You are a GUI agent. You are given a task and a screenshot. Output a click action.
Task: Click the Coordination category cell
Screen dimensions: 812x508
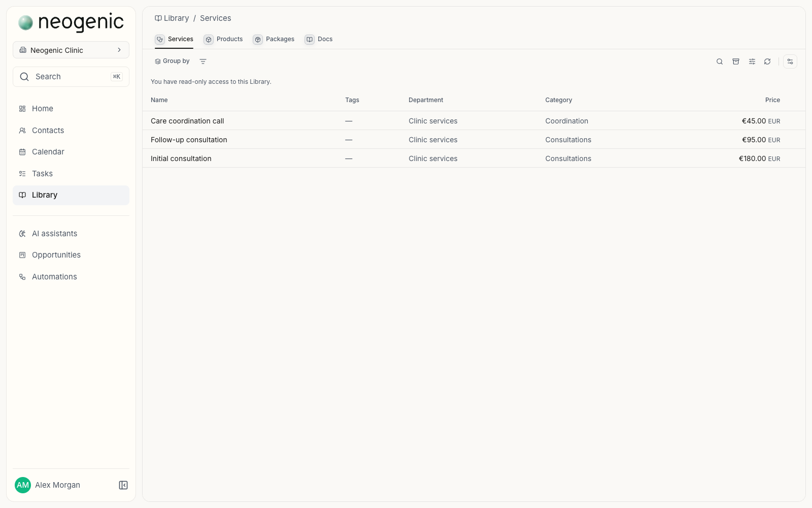[567, 121]
